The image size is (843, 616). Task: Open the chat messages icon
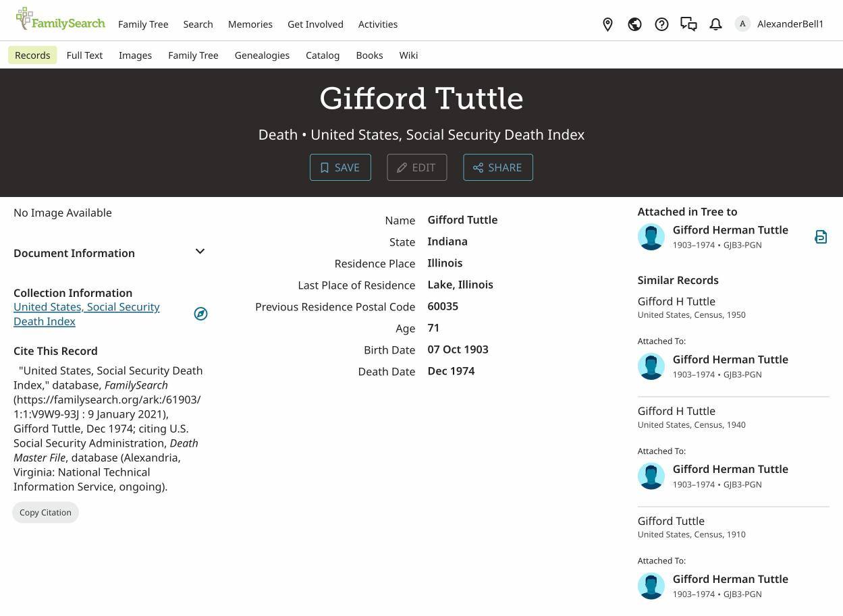pyautogui.click(x=688, y=24)
